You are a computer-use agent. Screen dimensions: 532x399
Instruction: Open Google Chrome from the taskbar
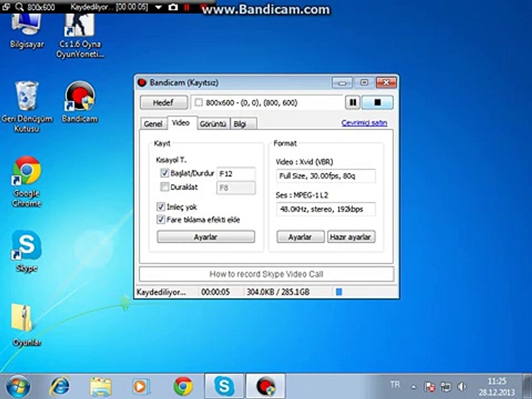[x=183, y=386]
